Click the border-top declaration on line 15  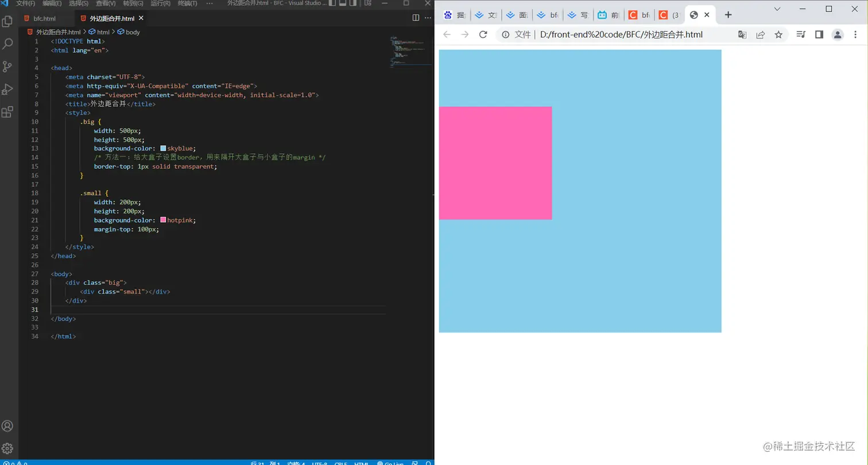[x=156, y=166]
